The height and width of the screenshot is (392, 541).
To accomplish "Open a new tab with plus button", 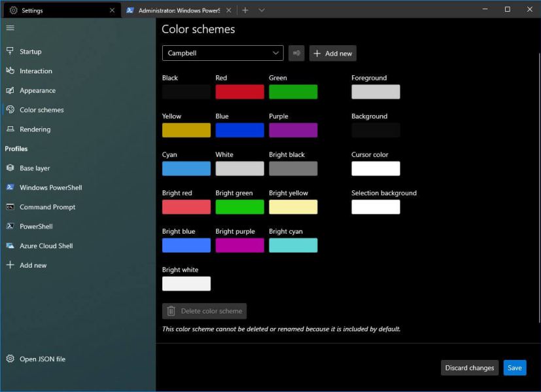I will pos(245,10).
